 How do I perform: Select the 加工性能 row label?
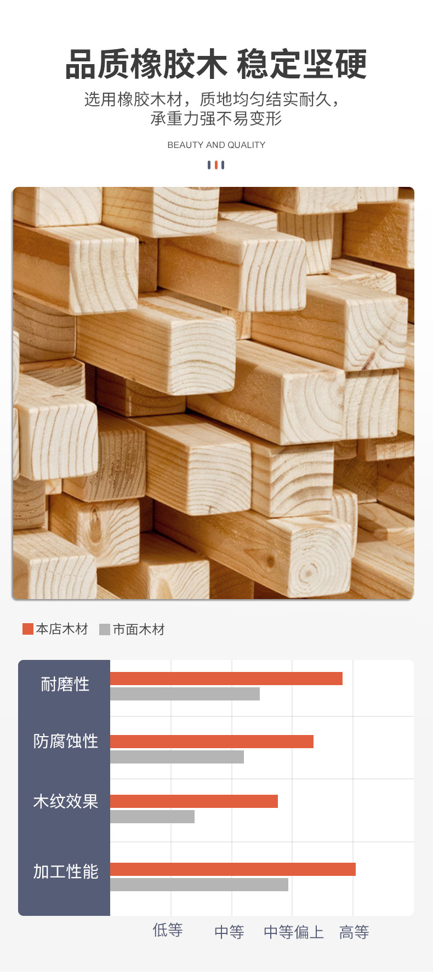pyautogui.click(x=65, y=871)
